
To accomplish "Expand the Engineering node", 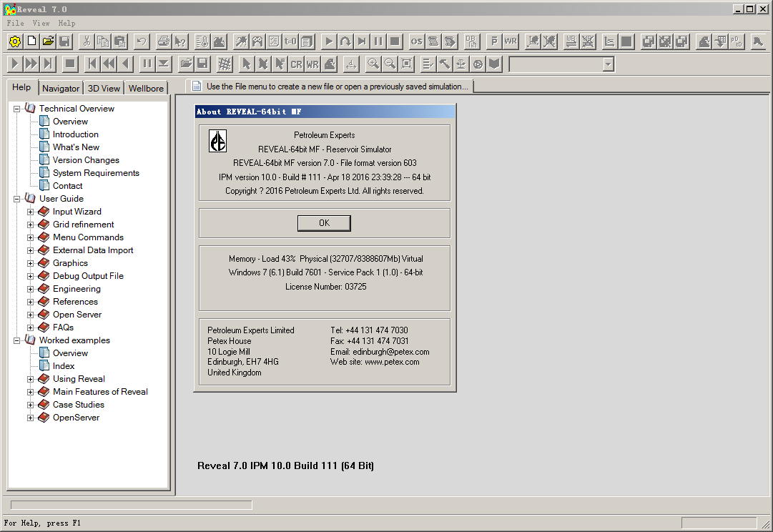I will 31,289.
